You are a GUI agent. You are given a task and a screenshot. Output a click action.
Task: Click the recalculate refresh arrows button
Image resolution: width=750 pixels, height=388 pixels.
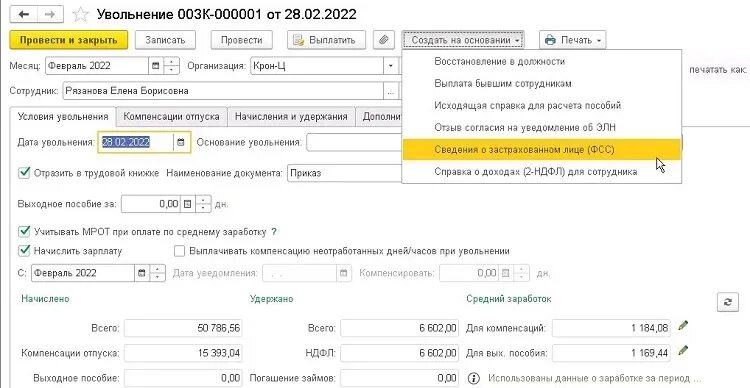click(x=728, y=302)
